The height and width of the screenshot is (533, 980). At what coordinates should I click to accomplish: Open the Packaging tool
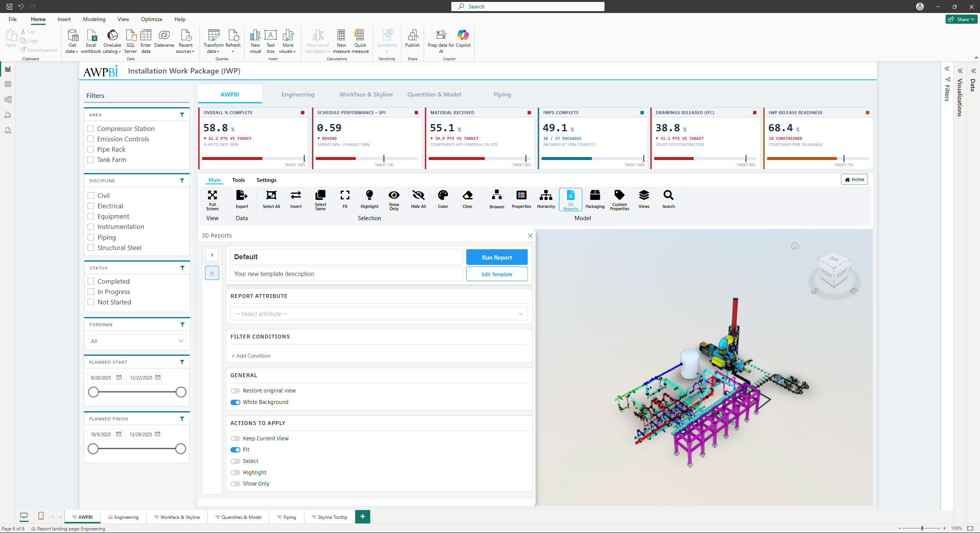(x=595, y=200)
